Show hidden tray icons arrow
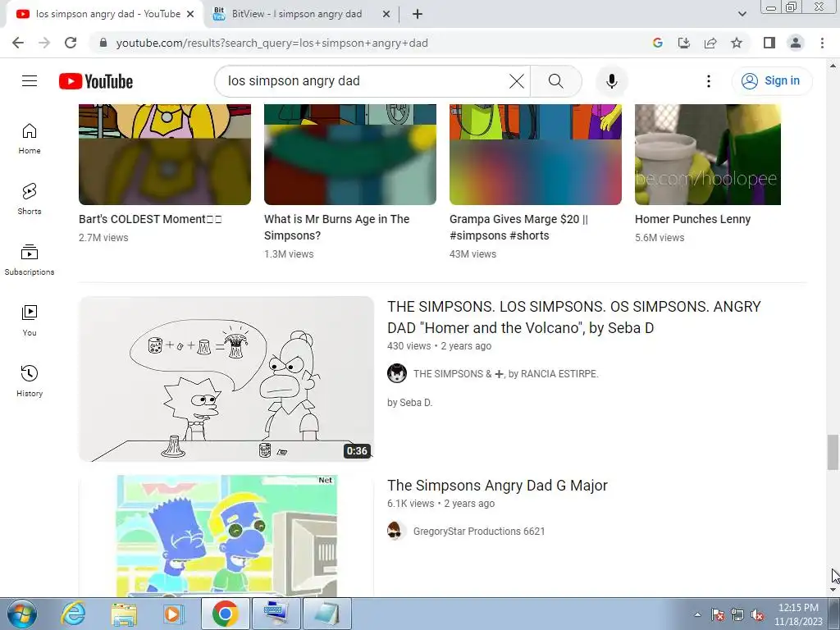Screen dimensions: 840x630 pos(697,614)
